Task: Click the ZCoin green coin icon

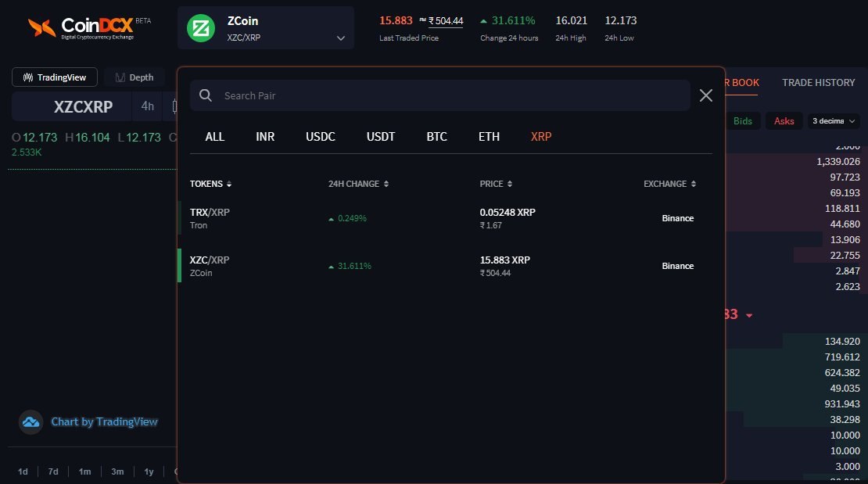Action: (201, 28)
